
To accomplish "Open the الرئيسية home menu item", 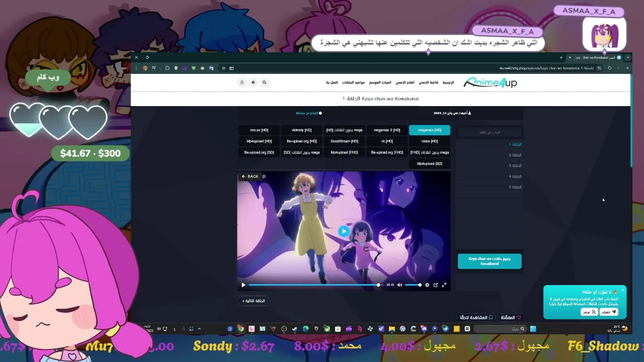I will click(x=448, y=82).
